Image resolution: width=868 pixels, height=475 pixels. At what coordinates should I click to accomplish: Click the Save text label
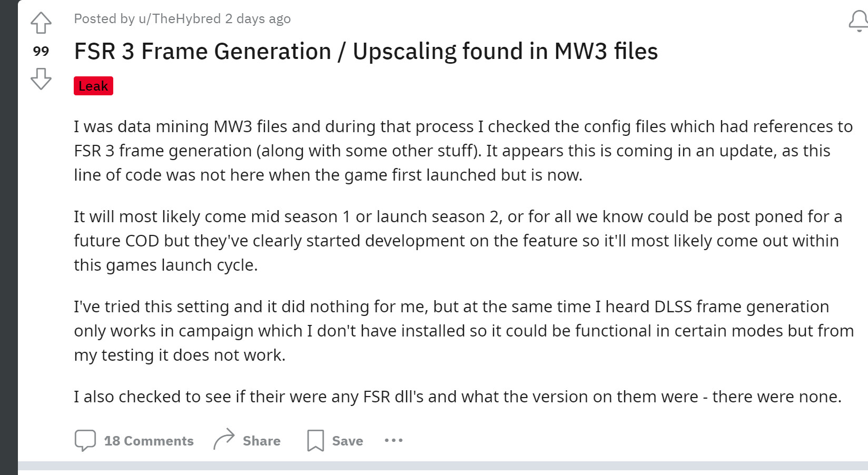coord(348,441)
